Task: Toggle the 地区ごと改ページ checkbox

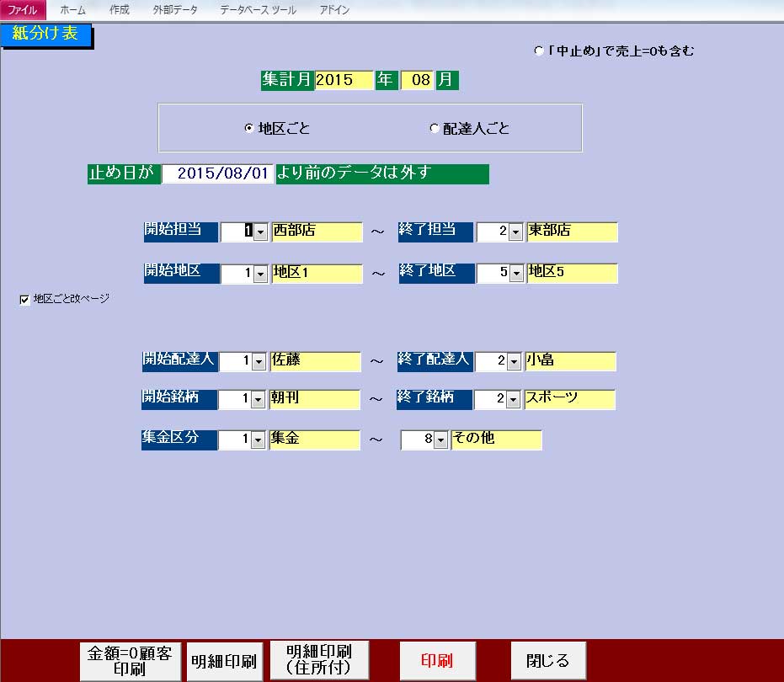Action: click(x=24, y=299)
